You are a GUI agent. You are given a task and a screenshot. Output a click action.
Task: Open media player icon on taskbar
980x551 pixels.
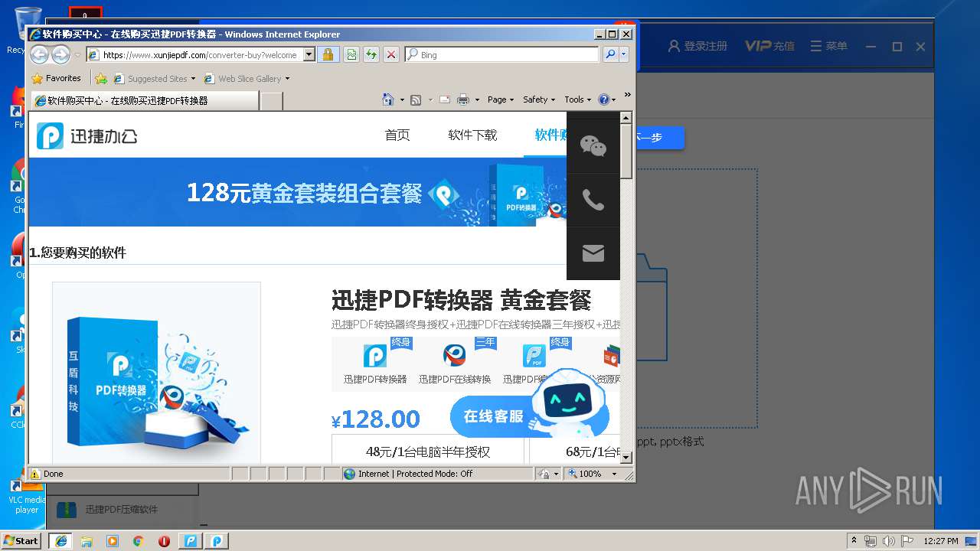(113, 541)
